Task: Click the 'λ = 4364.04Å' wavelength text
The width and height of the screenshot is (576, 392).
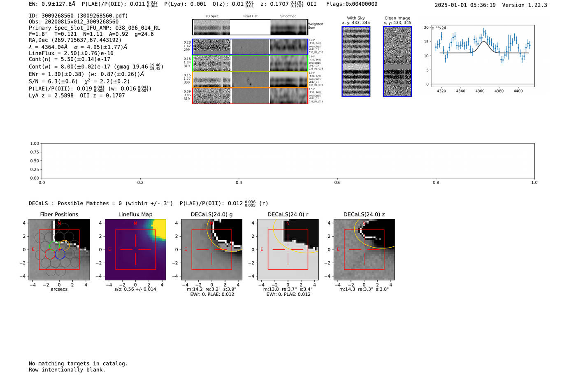Action: point(49,47)
